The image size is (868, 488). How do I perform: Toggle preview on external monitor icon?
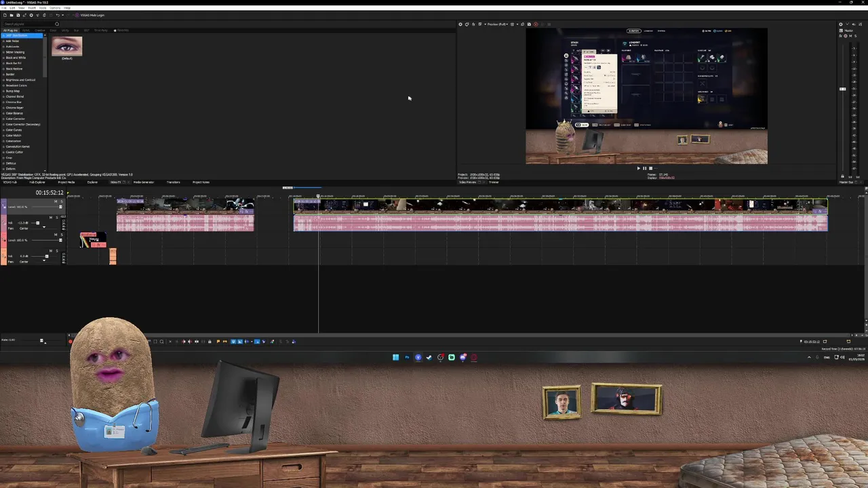(467, 24)
